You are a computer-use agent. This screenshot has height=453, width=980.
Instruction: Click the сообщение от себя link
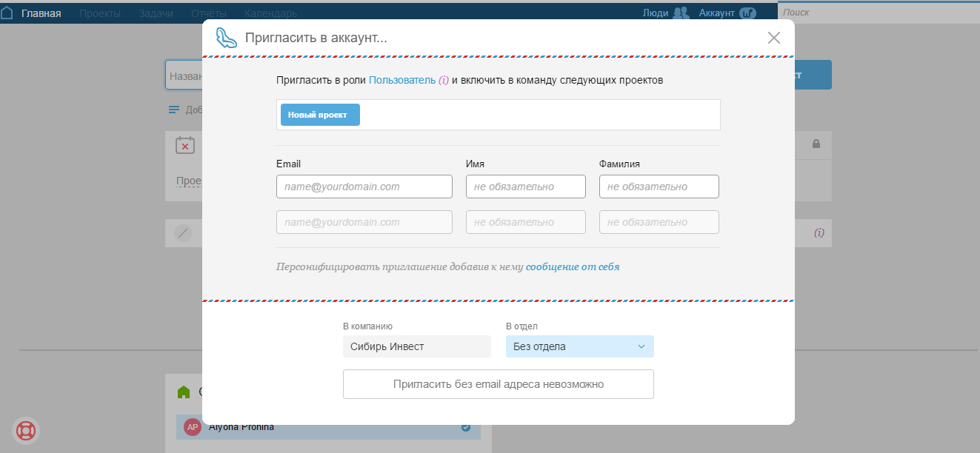(573, 266)
